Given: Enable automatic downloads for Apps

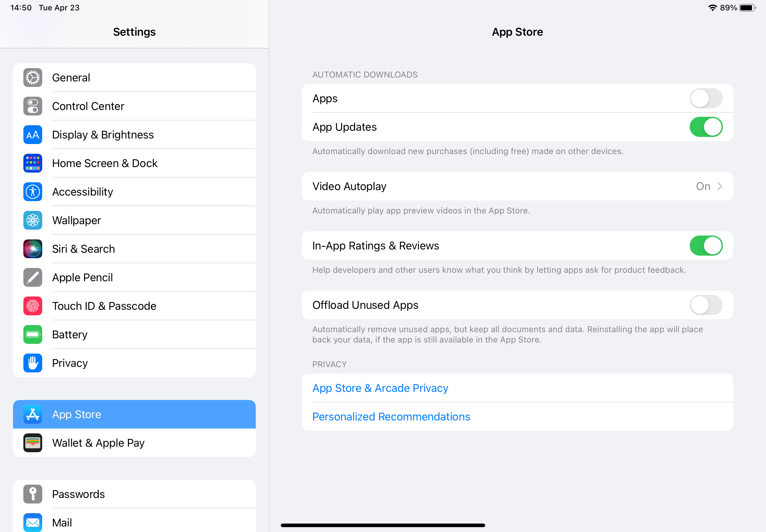Looking at the screenshot, I should point(706,99).
